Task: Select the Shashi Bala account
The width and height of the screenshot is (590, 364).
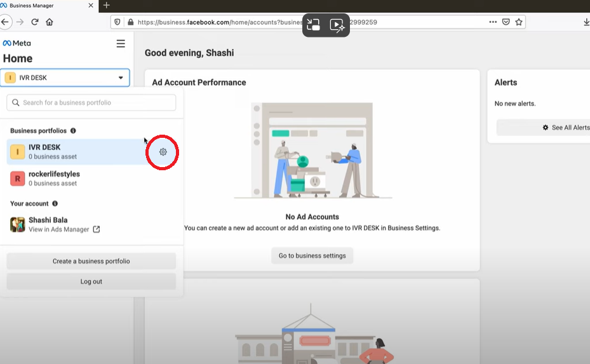Action: (x=91, y=224)
